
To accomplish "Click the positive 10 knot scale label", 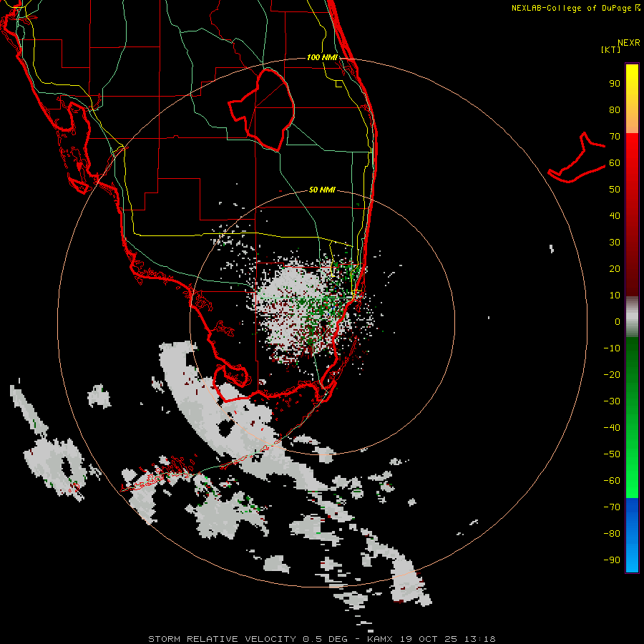I will (615, 296).
